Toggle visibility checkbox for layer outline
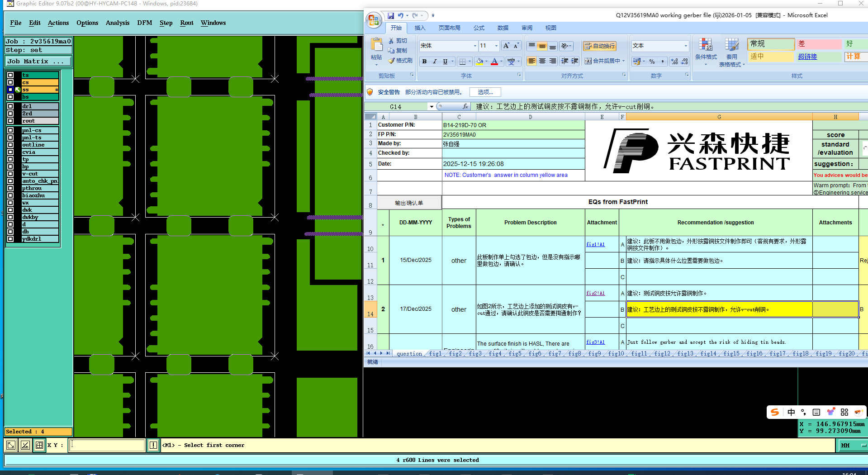868x475 pixels. pos(10,145)
